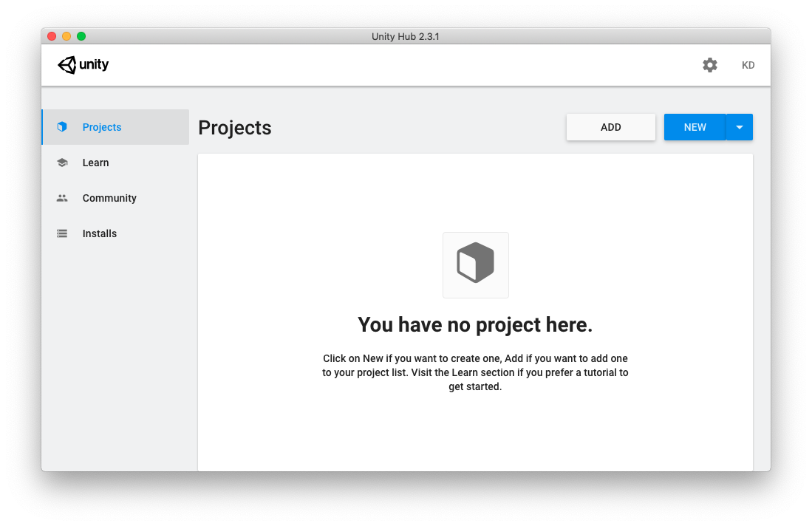Click the "You have no project here." heading
Screen dimensions: 812x526
[475, 325]
